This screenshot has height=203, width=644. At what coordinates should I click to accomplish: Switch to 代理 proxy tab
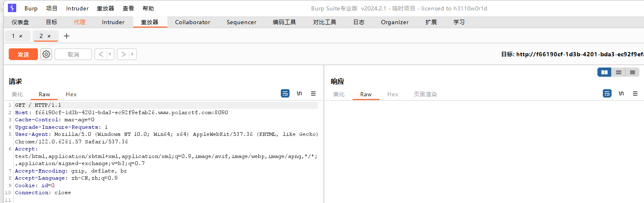(x=79, y=22)
